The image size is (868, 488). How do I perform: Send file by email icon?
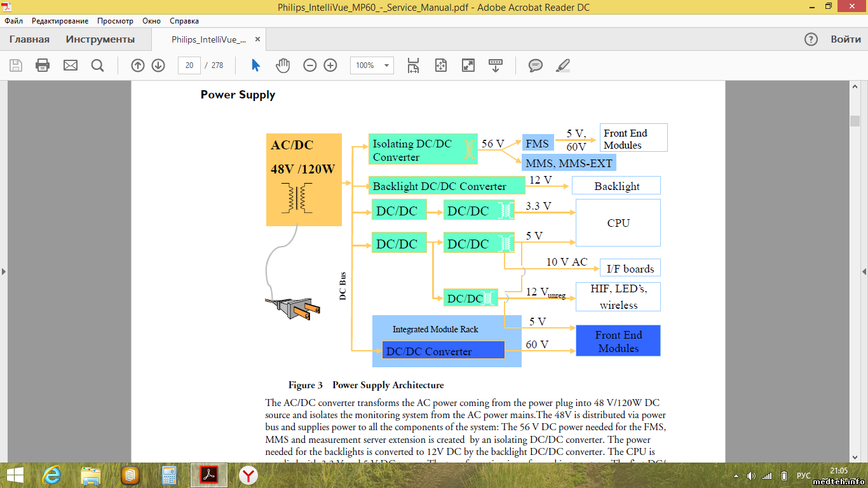tap(70, 65)
